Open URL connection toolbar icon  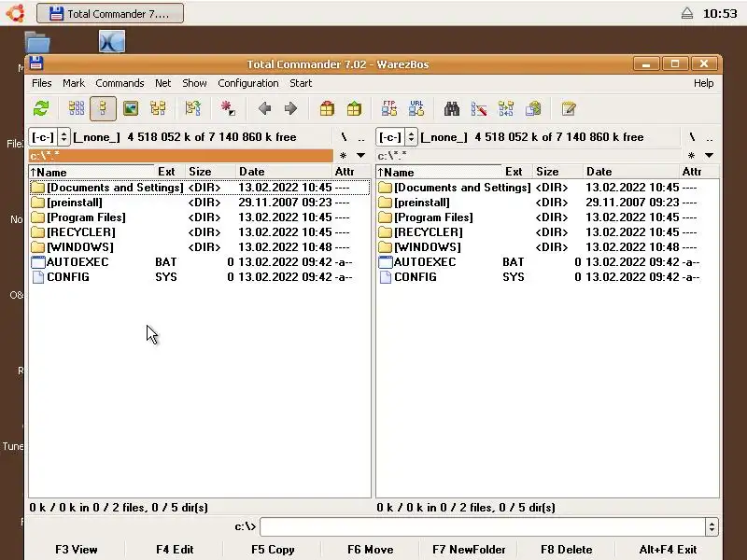click(x=416, y=108)
